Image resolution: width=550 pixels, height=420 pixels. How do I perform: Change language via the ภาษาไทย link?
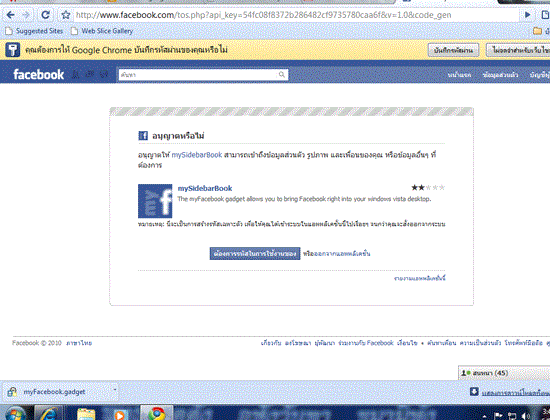point(79,343)
